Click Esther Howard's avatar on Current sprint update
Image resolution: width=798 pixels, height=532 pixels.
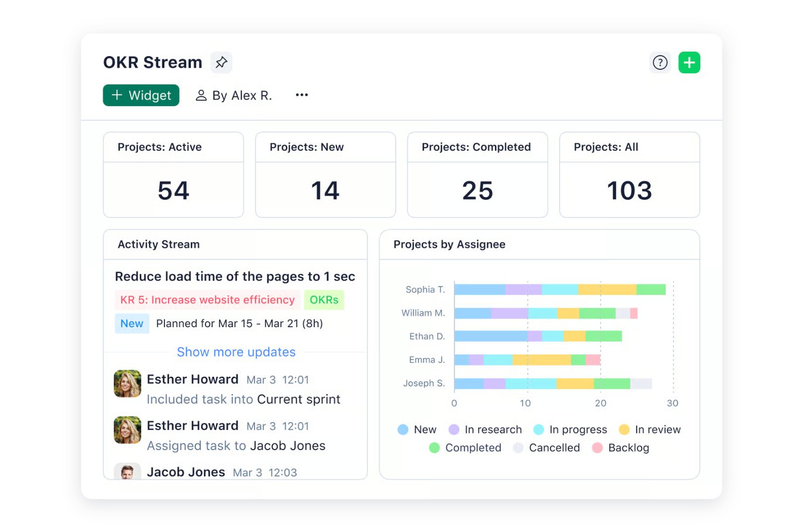(x=127, y=383)
